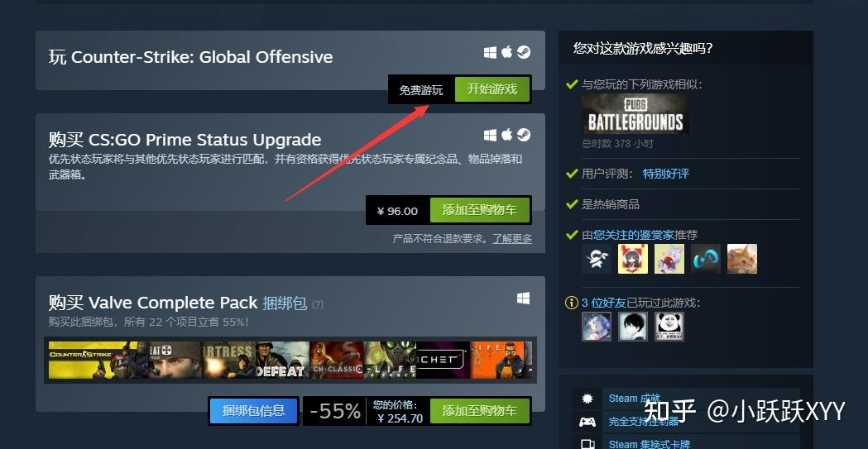Click the ninja curator avatar
The width and height of the screenshot is (868, 449).
coord(597,259)
